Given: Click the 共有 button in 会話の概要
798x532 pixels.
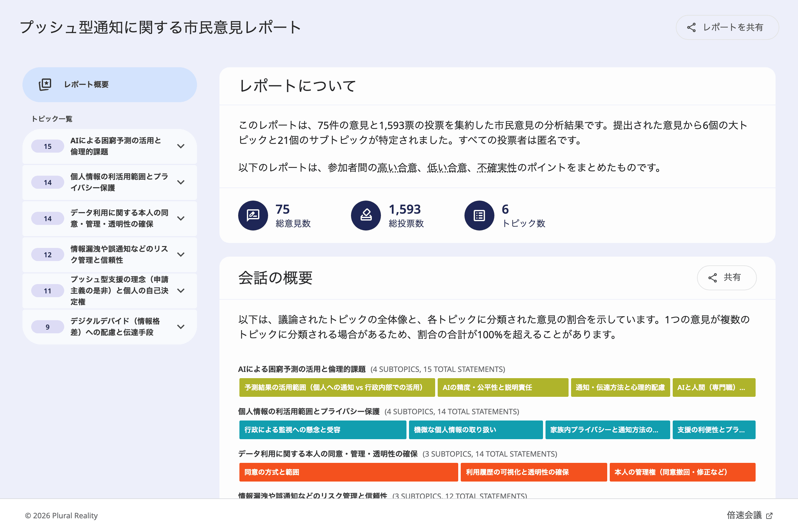Looking at the screenshot, I should click(726, 278).
